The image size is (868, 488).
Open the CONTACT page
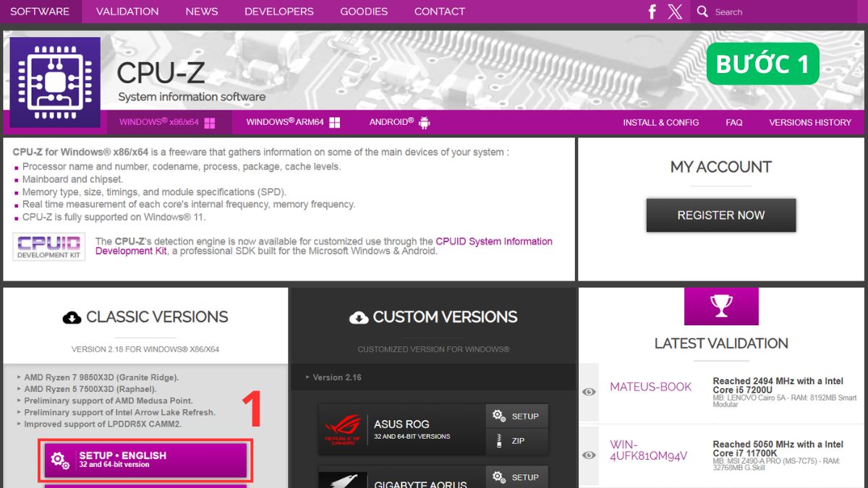pyautogui.click(x=440, y=12)
